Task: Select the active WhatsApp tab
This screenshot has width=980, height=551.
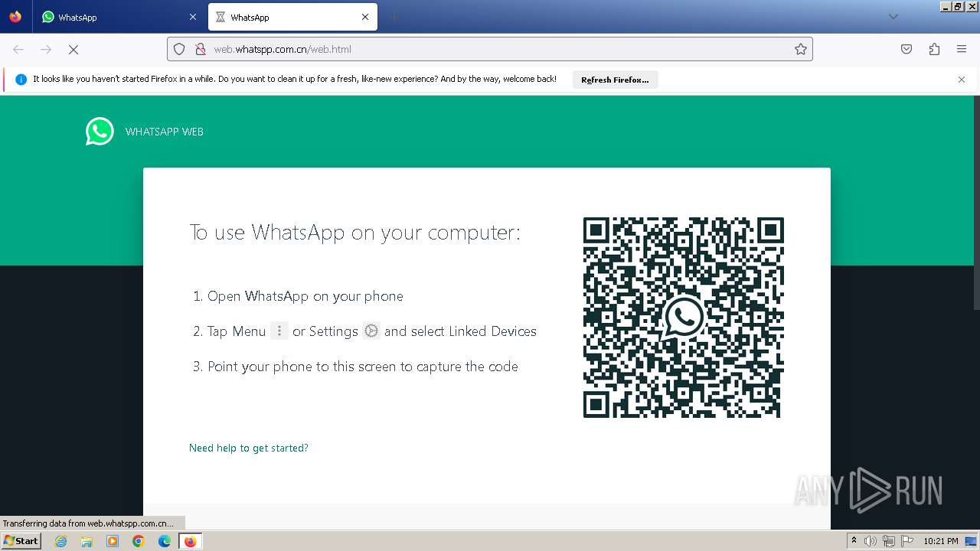Action: (x=293, y=17)
